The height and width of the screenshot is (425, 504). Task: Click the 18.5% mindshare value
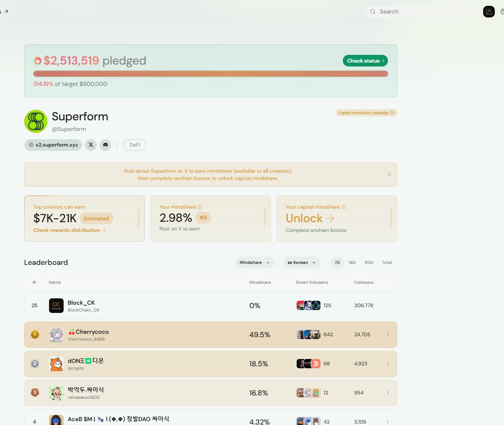pos(259,364)
